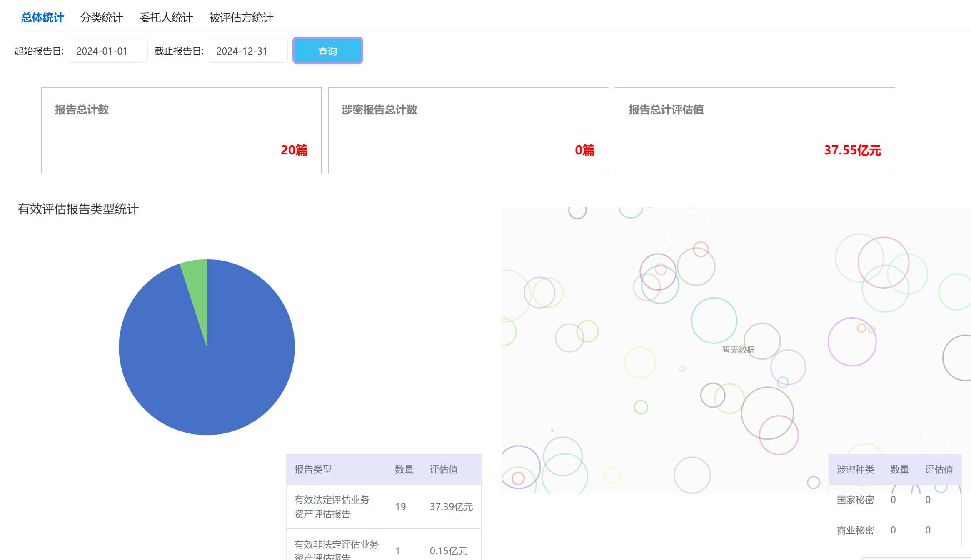This screenshot has width=971, height=560.
Task: Click the 涉密报告总计数 card
Action: tap(468, 130)
